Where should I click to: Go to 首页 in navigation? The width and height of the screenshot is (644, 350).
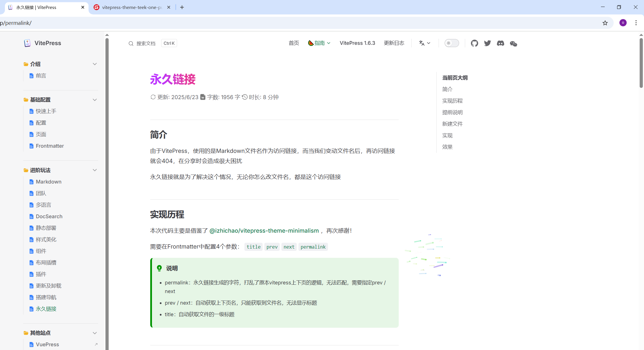coord(294,43)
